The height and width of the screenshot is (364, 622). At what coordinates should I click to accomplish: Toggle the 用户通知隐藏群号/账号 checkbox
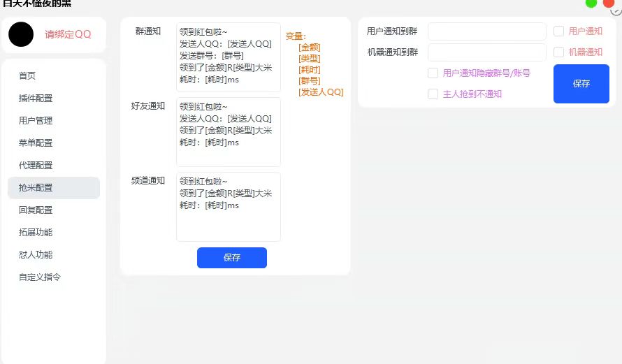pyautogui.click(x=433, y=73)
